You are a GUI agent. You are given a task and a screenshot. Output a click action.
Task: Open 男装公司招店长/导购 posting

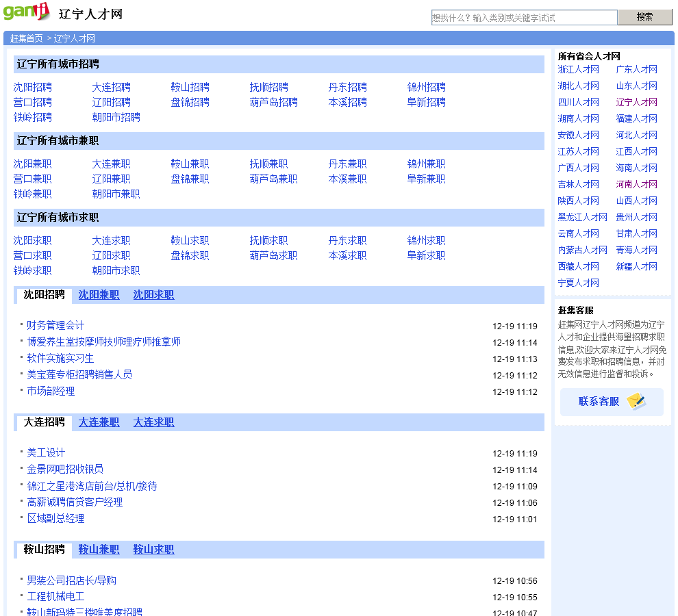coord(71,580)
